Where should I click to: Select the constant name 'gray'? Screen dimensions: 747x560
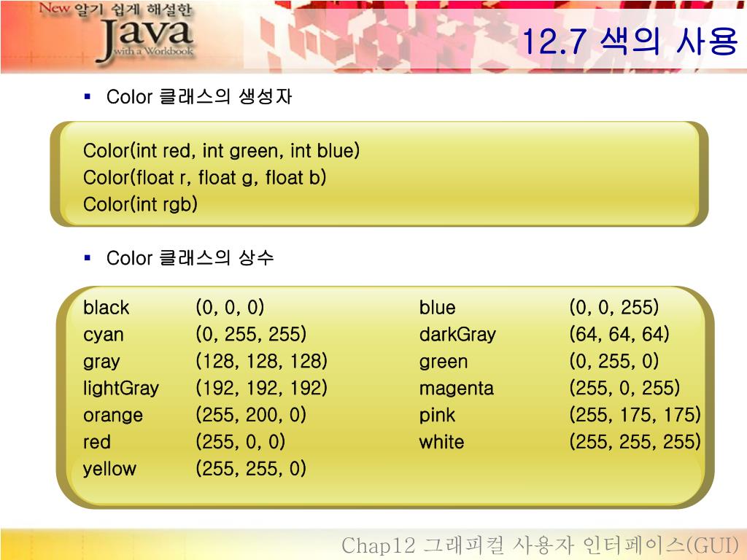[x=101, y=362]
